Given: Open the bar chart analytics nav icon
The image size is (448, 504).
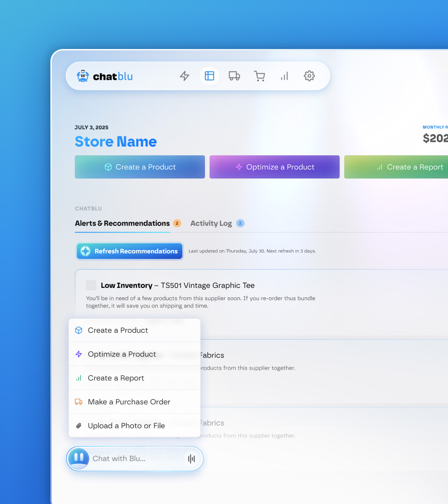Looking at the screenshot, I should coord(284,76).
